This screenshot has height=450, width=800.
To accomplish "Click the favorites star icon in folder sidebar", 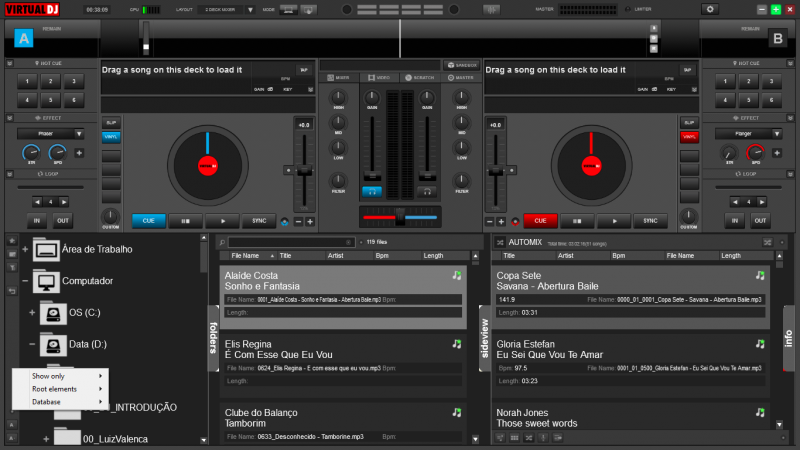I will (12, 240).
